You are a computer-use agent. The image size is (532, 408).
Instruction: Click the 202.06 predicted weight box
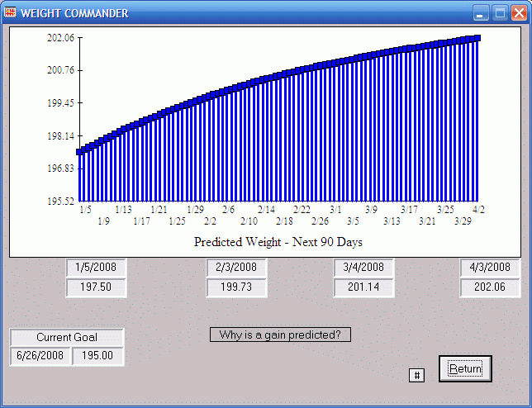click(x=491, y=287)
